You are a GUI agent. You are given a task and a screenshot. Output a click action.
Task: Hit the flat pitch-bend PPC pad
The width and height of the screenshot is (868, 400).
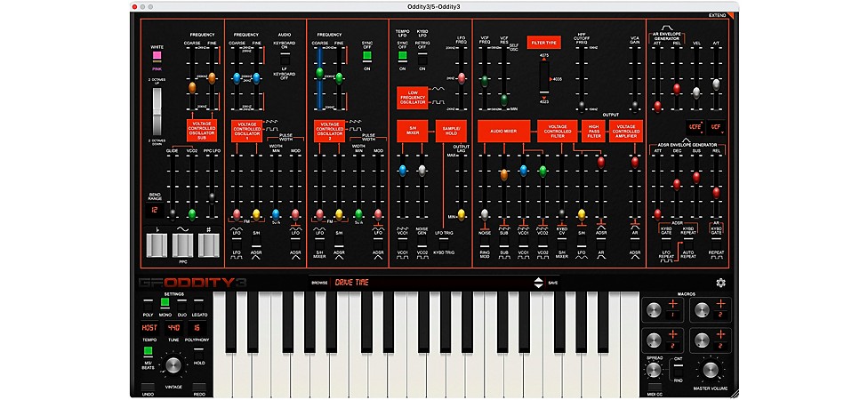point(157,245)
